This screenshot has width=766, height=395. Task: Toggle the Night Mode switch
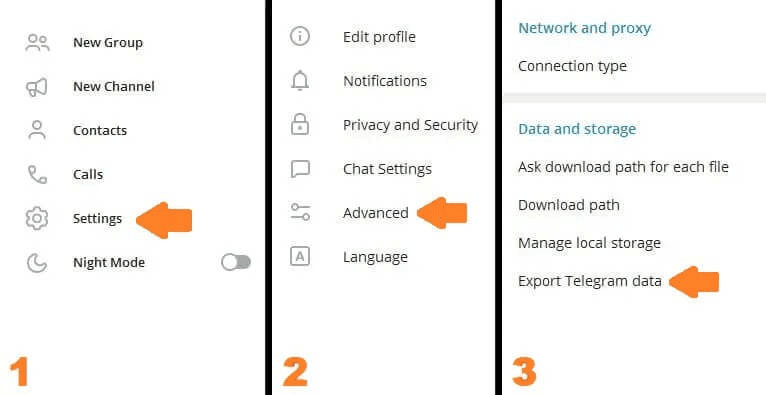(236, 262)
